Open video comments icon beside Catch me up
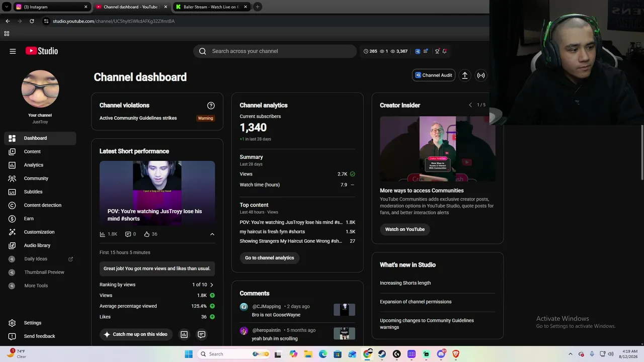 click(201, 334)
